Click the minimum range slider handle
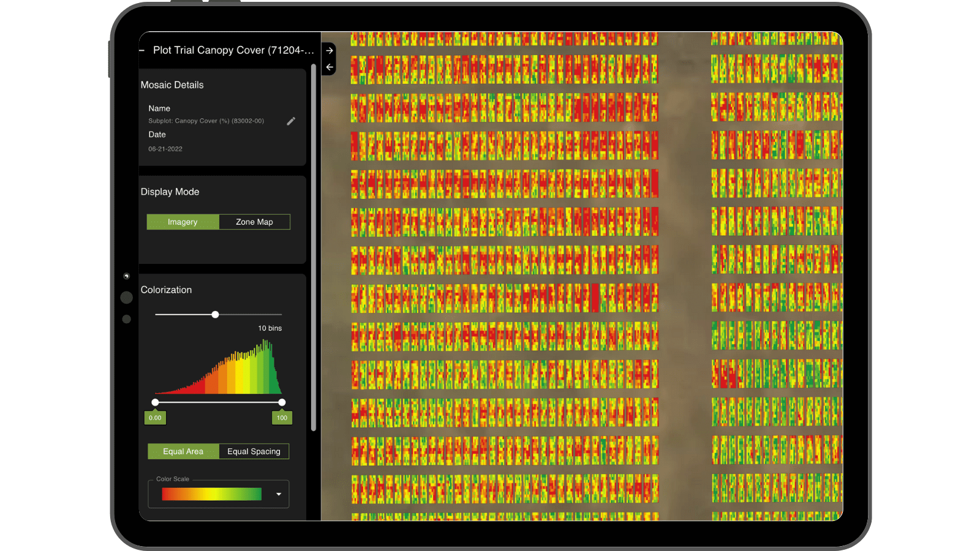 tap(155, 402)
